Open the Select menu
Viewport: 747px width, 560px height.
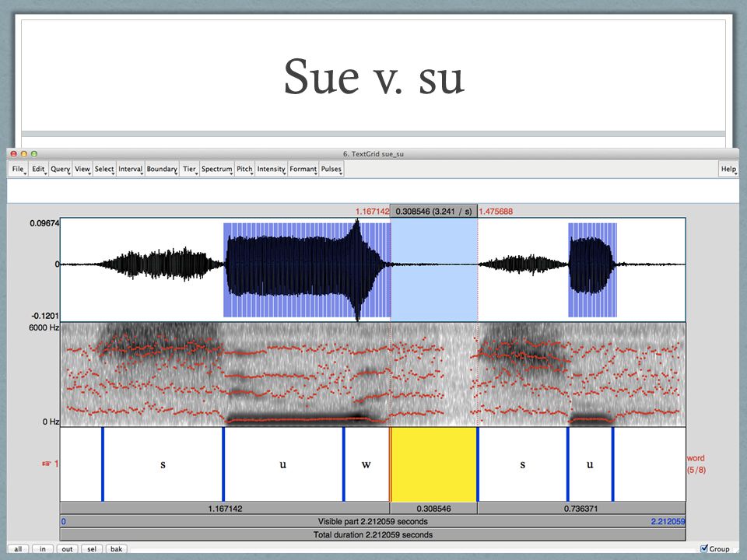(x=104, y=169)
